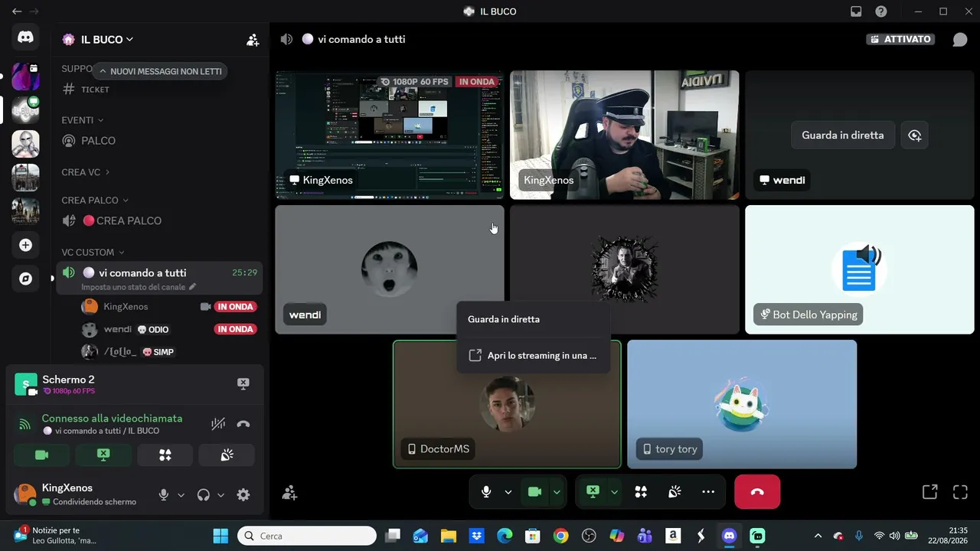Click in the Windows Cerca search box
Viewport: 980px width, 551px height.
(x=307, y=536)
